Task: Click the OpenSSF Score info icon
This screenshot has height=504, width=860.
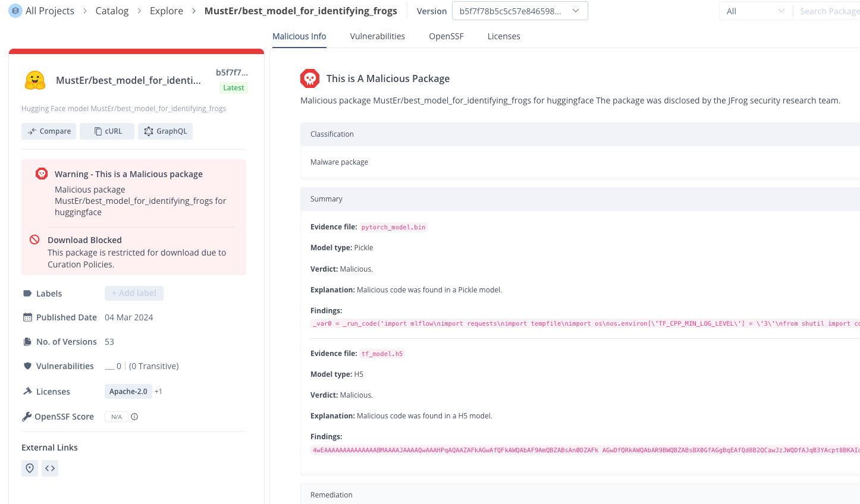Action: [x=134, y=417]
